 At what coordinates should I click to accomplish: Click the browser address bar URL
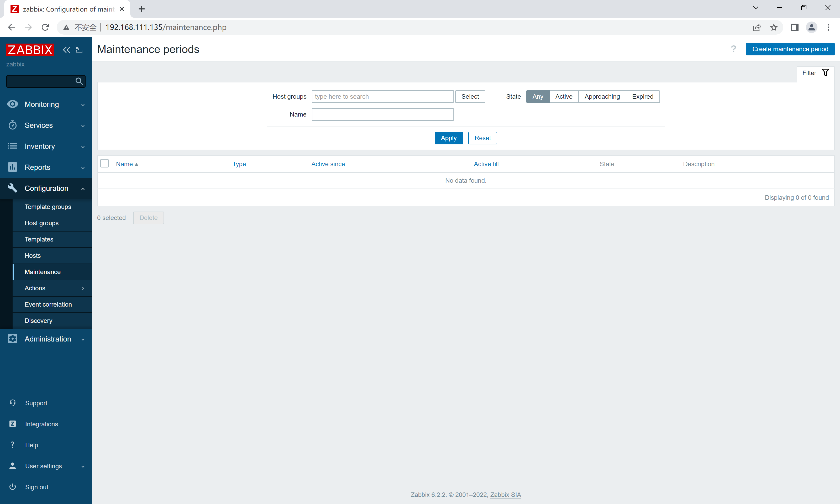[166, 27]
